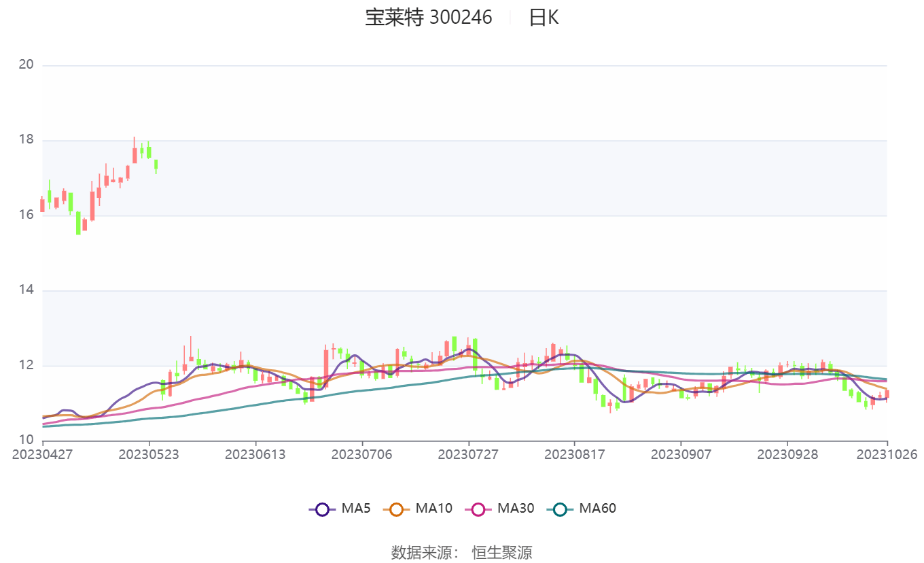Click the pink MA30 legend circle icon
This screenshot has height=563, width=924.
click(478, 509)
